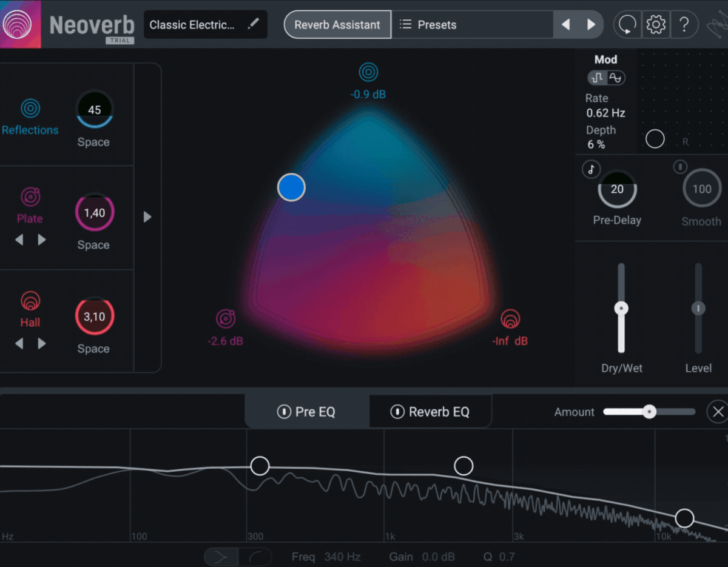Select next Plate type with right arrow
728x567 pixels.
coord(42,240)
